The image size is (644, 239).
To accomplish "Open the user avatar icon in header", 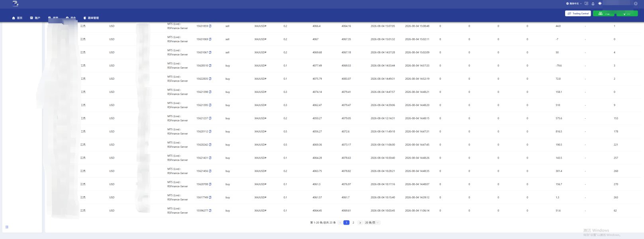I will point(636,4).
